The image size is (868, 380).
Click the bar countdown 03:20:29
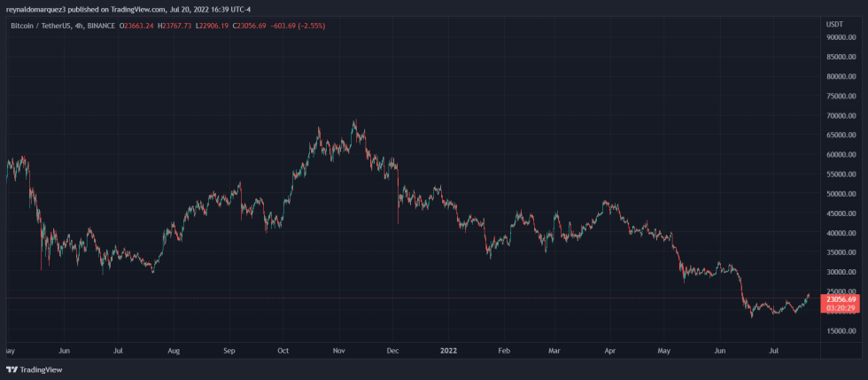(841, 306)
